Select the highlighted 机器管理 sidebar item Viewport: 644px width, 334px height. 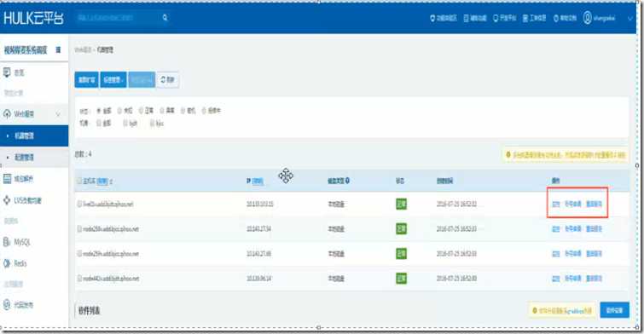(x=34, y=135)
